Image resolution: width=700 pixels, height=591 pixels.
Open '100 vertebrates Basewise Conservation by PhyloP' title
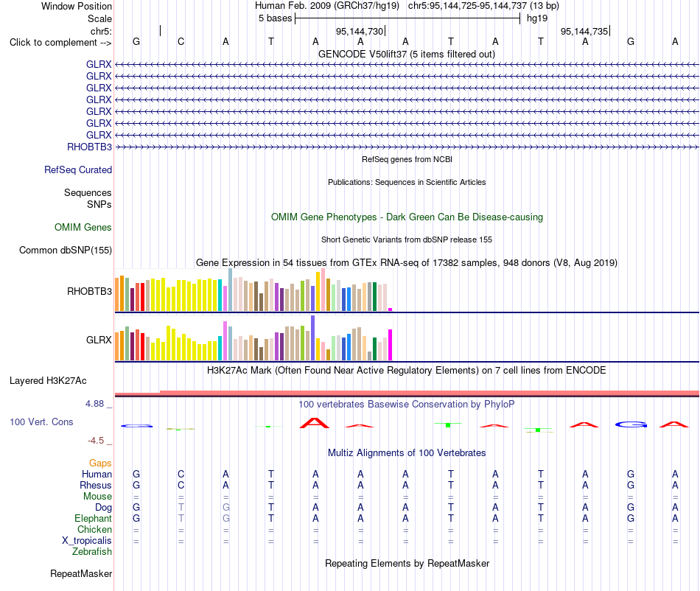pyautogui.click(x=407, y=404)
